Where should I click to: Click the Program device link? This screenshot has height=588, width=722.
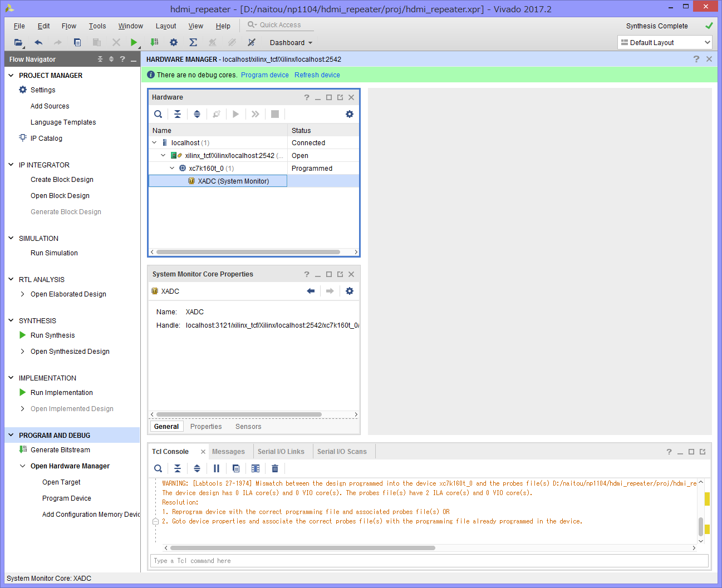[264, 75]
